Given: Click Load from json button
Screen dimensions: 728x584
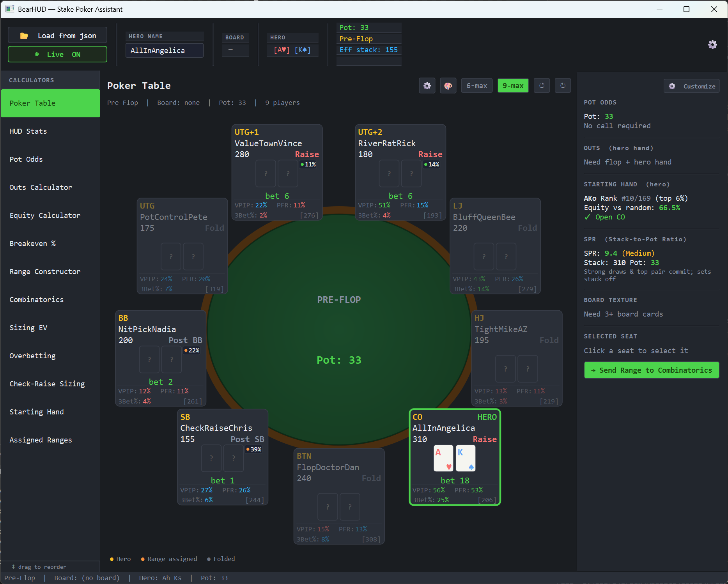Looking at the screenshot, I should tap(57, 35).
